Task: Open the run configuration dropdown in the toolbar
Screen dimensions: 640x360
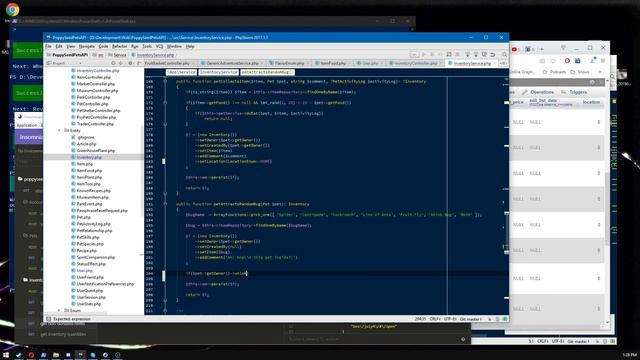Action: pos(414,55)
